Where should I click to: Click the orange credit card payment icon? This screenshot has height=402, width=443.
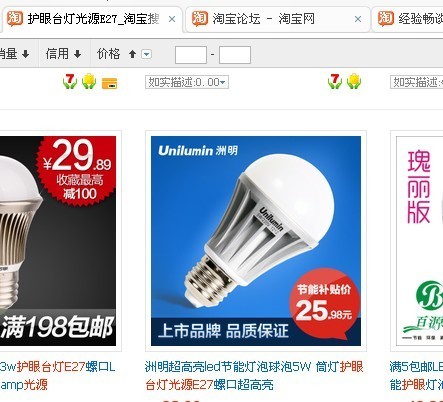tap(109, 83)
